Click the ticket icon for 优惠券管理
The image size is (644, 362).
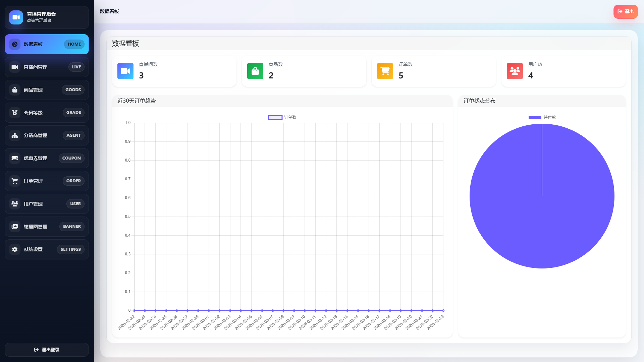[x=15, y=158]
